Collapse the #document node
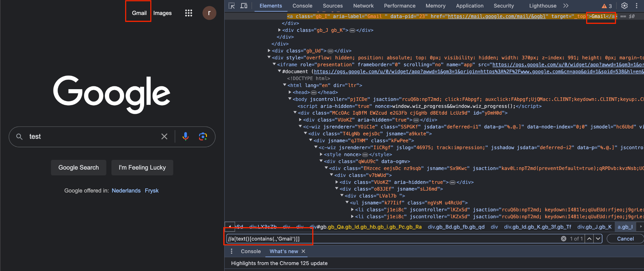The width and height of the screenshot is (644, 271). click(x=279, y=71)
